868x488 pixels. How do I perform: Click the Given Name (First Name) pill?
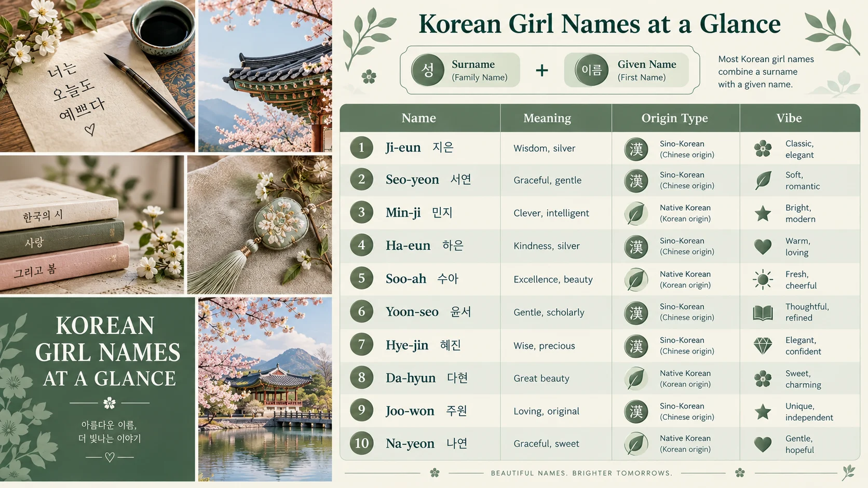pos(627,70)
